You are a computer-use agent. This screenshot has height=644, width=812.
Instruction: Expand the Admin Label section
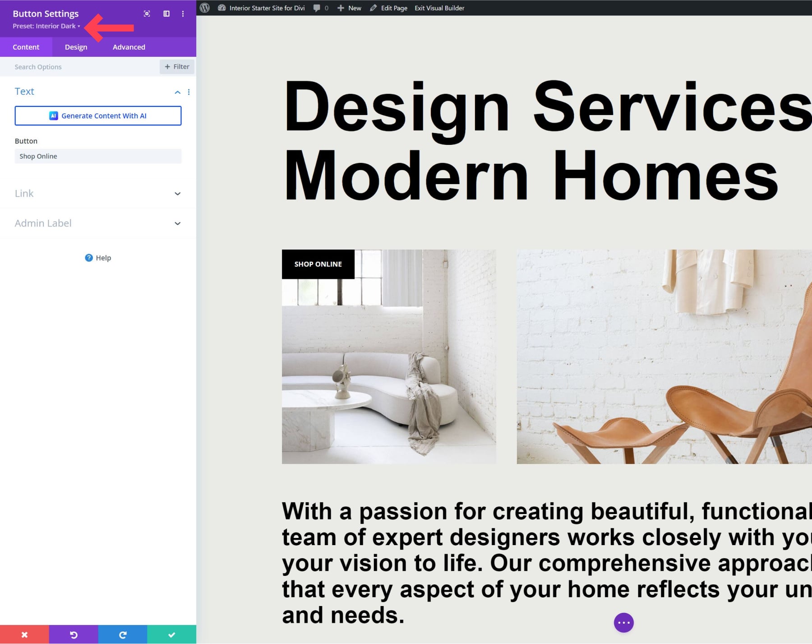click(x=178, y=223)
